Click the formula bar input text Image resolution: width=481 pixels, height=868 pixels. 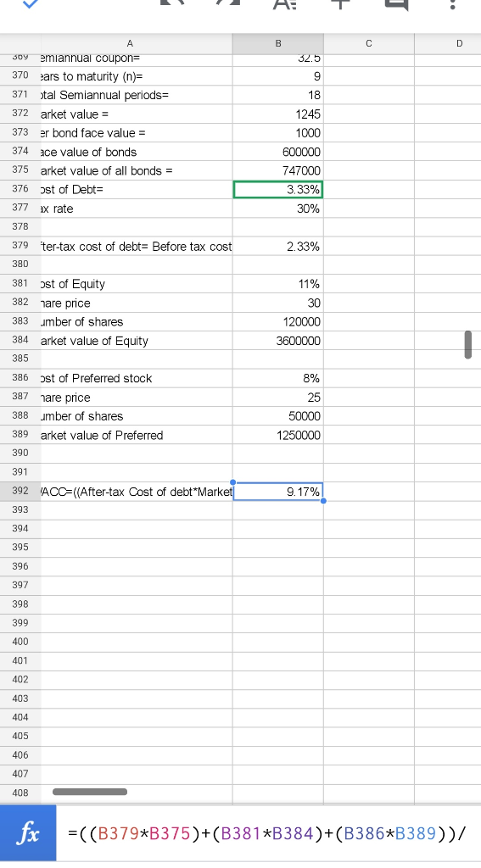268,833
